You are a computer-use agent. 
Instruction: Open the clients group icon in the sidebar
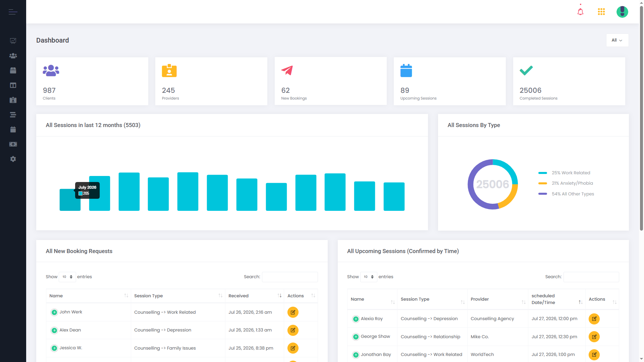pyautogui.click(x=13, y=56)
